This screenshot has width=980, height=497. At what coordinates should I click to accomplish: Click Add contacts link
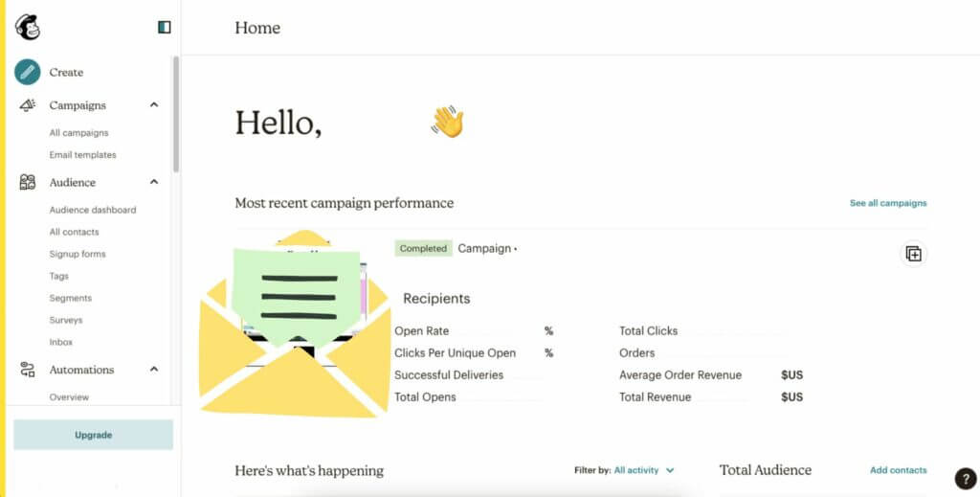coord(898,470)
